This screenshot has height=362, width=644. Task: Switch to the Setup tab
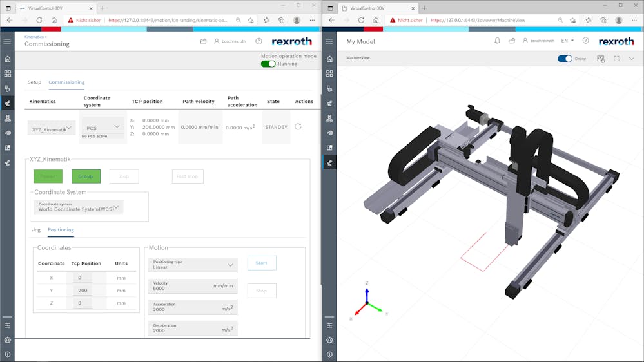tap(34, 82)
